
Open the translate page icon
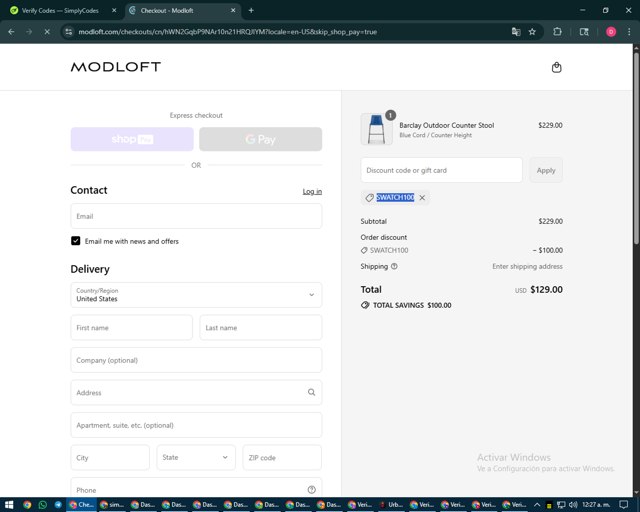[x=516, y=32]
